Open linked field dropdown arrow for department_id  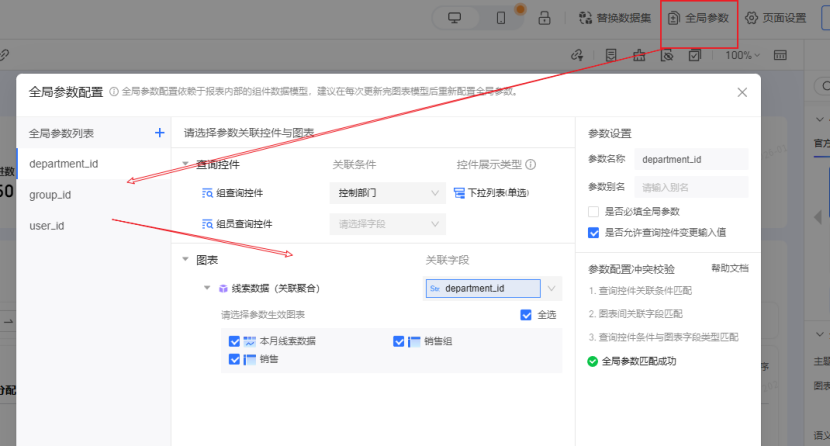552,288
